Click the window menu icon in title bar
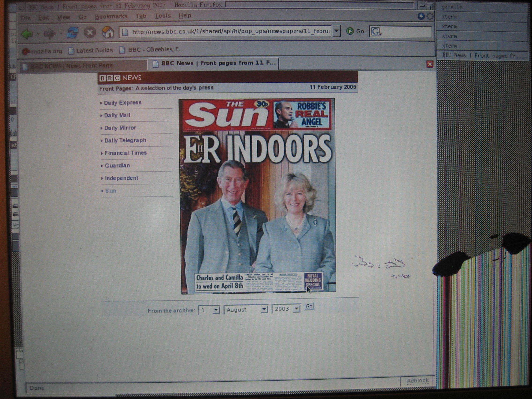 21,7
